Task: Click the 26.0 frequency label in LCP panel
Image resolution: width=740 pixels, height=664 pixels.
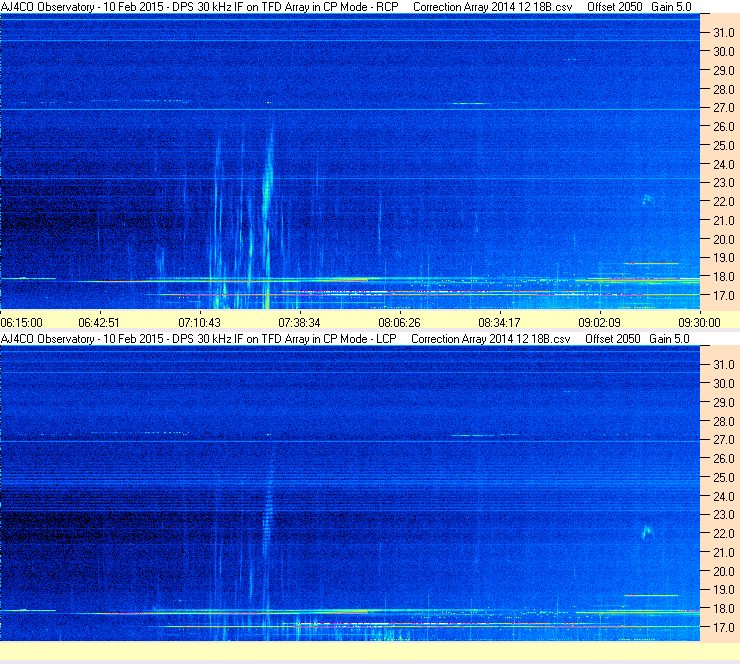Action: pos(724,459)
